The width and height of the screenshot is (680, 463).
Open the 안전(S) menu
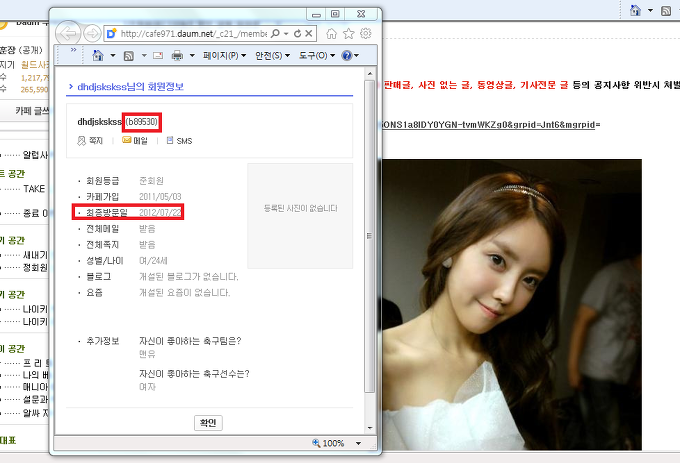(x=268, y=55)
